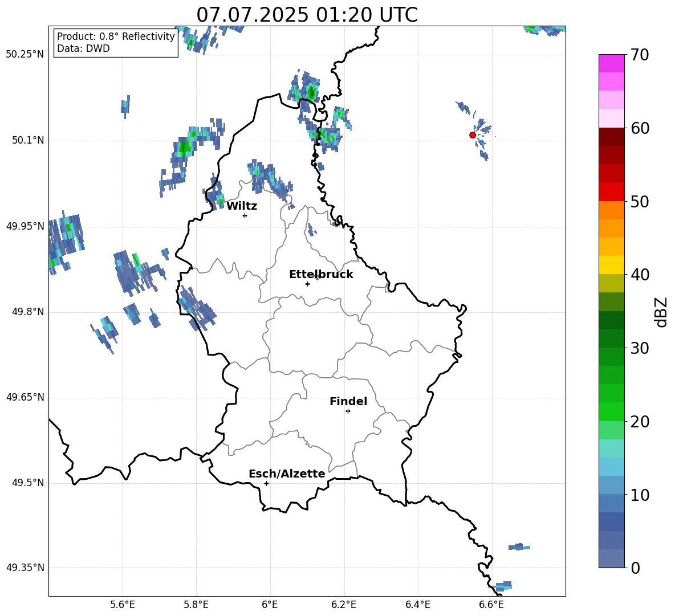Screen dimensions: 675x616
Task: Pick the yellow colorbar segment above 40
Action: (x=611, y=265)
